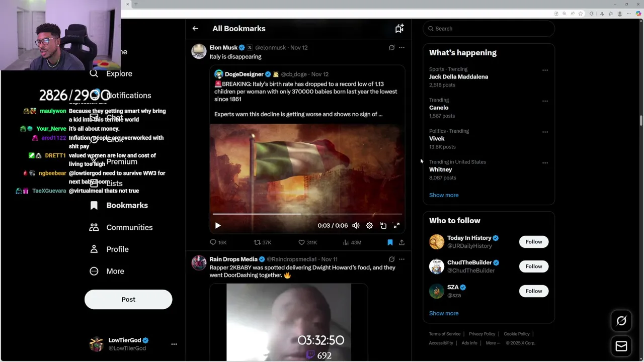Click the Search input field
This screenshot has height=362, width=644.
[x=489, y=29]
